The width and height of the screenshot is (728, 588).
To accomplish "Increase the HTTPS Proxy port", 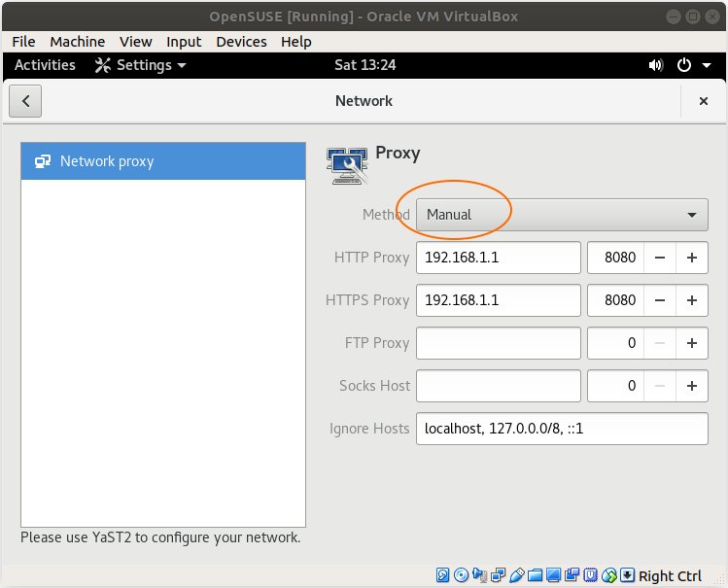I will [x=692, y=300].
